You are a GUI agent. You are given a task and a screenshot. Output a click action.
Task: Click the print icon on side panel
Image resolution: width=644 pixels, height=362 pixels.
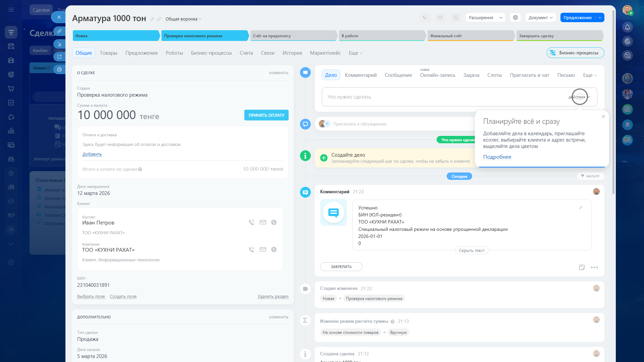coord(59,69)
